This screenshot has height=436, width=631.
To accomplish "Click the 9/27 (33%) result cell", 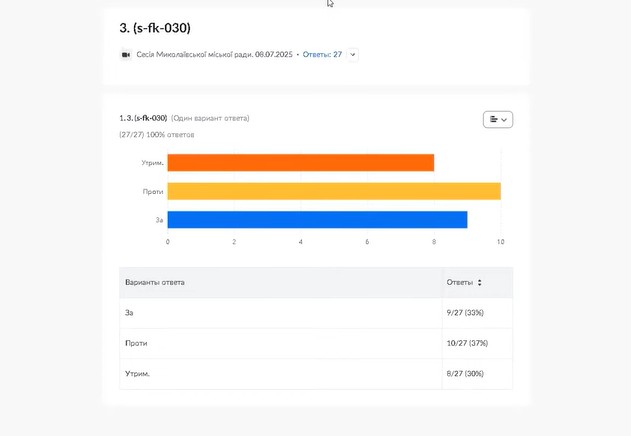I will (x=465, y=313).
